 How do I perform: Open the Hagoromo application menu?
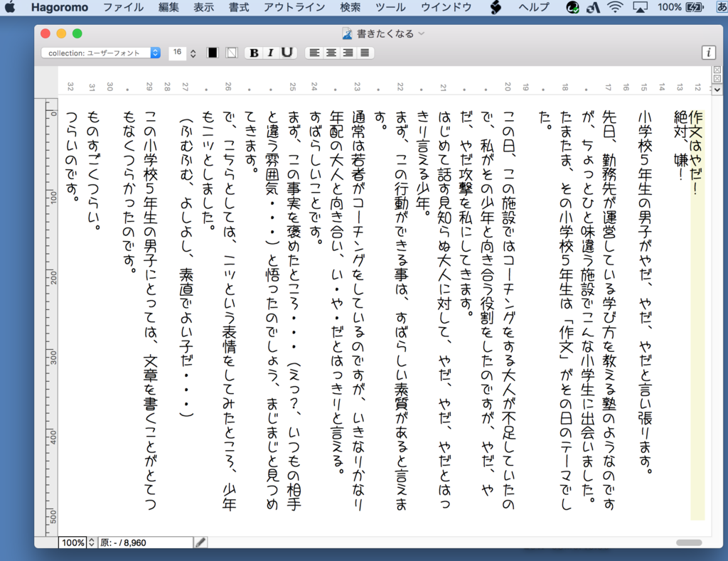pyautogui.click(x=60, y=7)
